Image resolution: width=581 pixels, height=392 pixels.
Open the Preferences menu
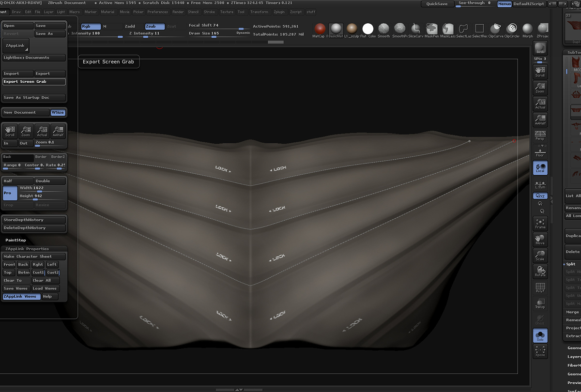point(158,12)
